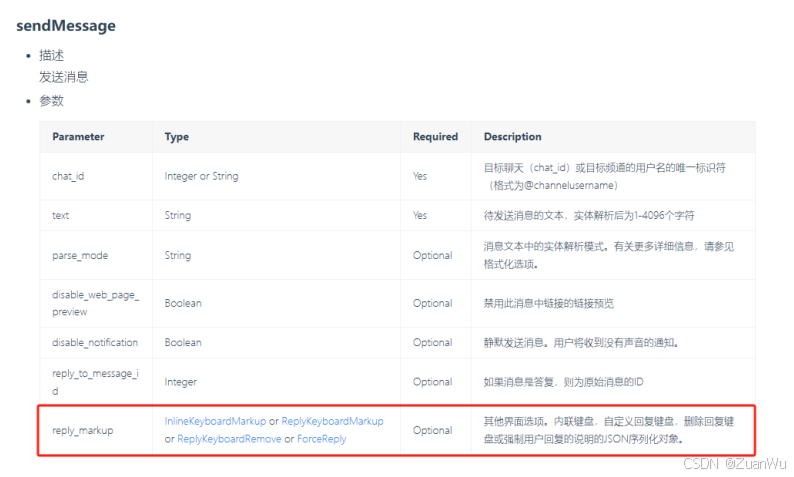Select the disable_web_page_preview parameter cell
The image size is (794, 477).
point(95,303)
